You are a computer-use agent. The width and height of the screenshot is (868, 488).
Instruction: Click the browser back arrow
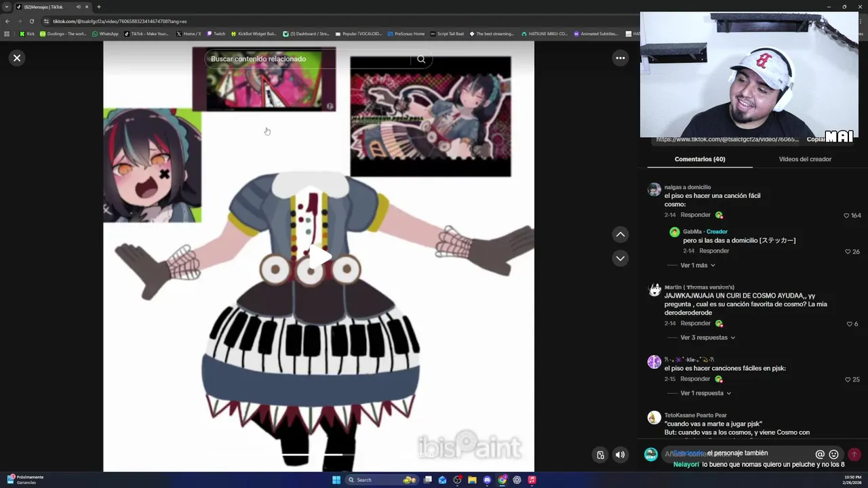(7, 21)
